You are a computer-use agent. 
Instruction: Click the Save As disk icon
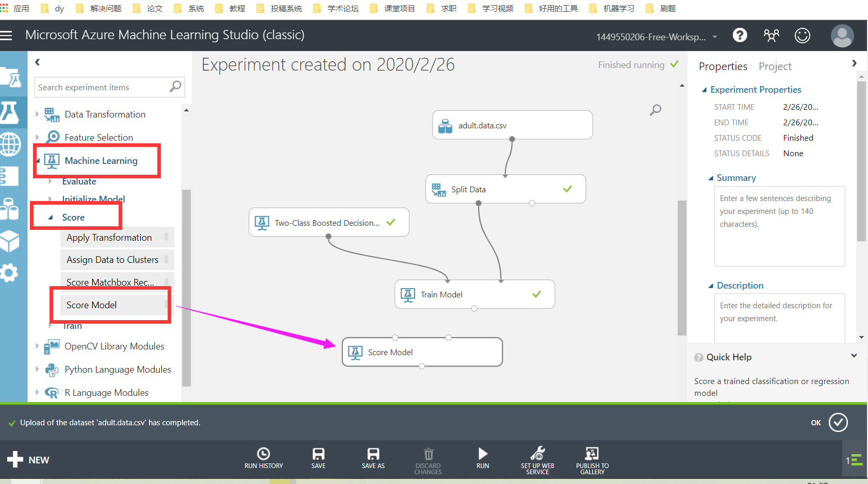[x=373, y=454]
